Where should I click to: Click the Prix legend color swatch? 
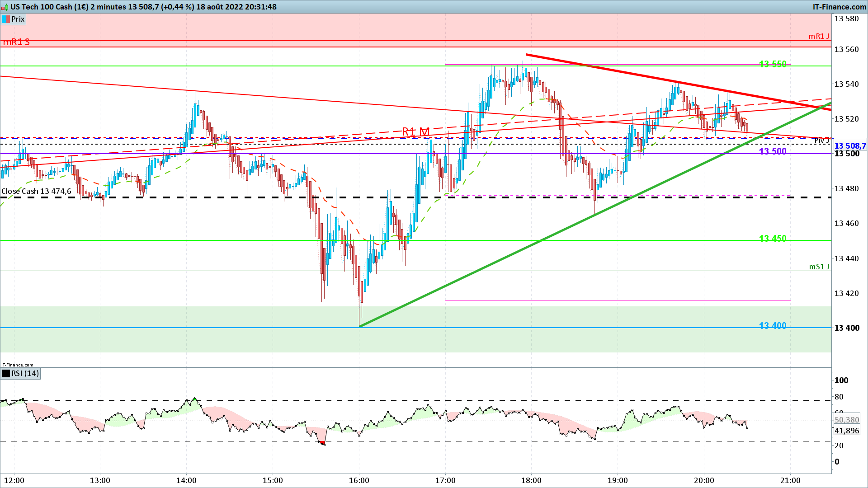pyautogui.click(x=6, y=19)
